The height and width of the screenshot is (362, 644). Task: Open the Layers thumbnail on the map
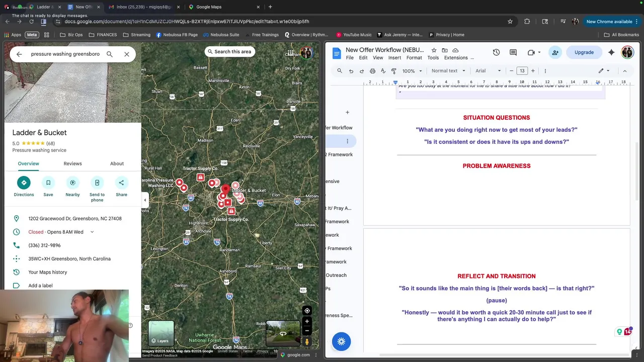161,333
